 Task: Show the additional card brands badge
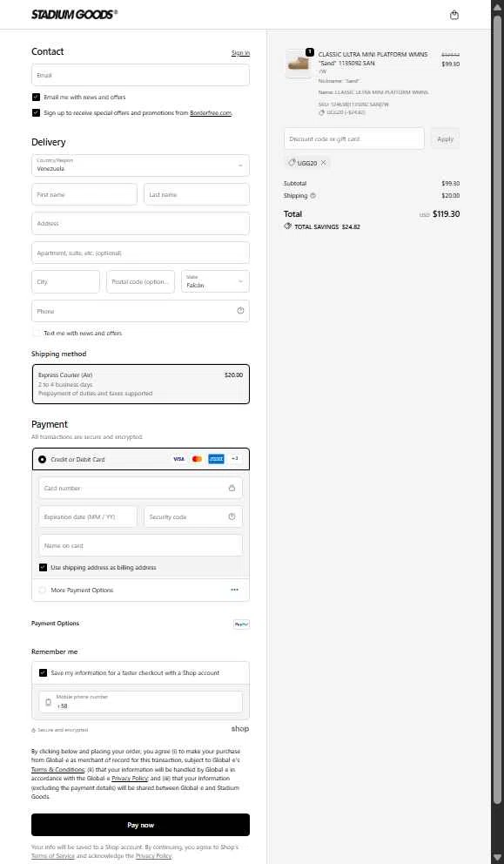tap(235, 458)
